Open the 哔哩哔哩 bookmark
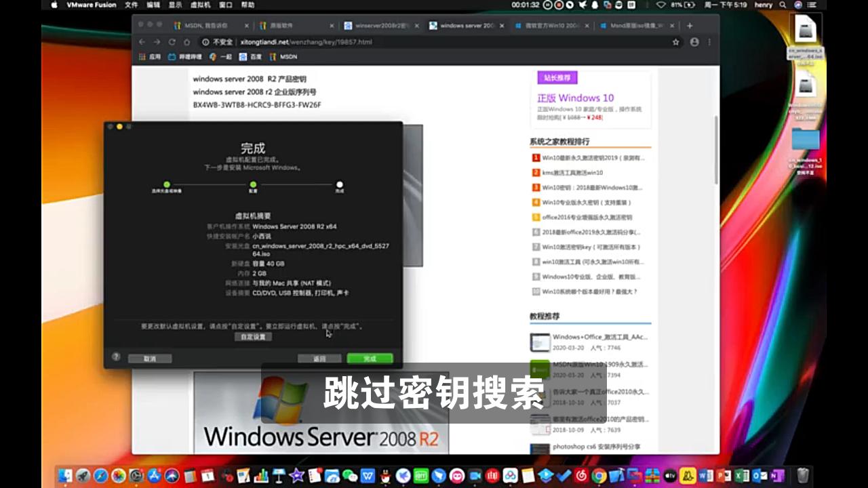868x488 pixels. pyautogui.click(x=185, y=57)
